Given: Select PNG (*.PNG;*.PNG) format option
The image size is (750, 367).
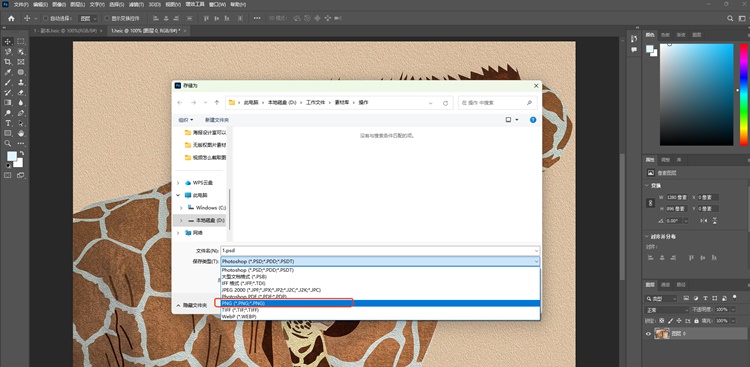Looking at the screenshot, I should (380, 303).
